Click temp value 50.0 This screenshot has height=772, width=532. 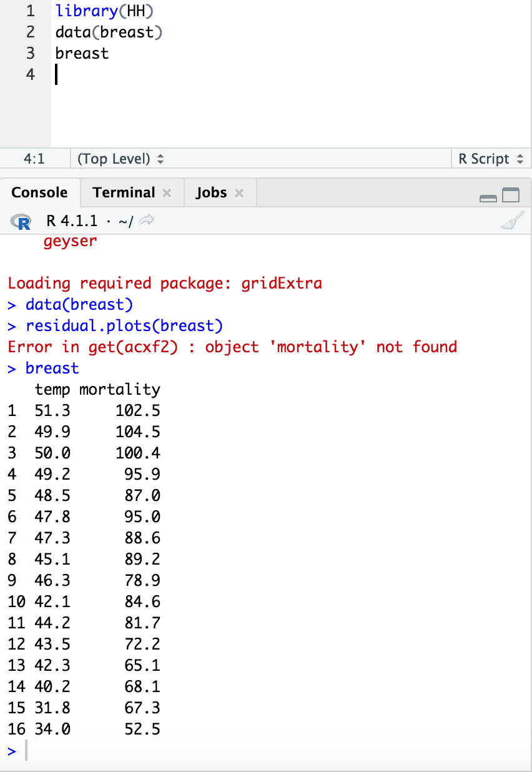(53, 453)
